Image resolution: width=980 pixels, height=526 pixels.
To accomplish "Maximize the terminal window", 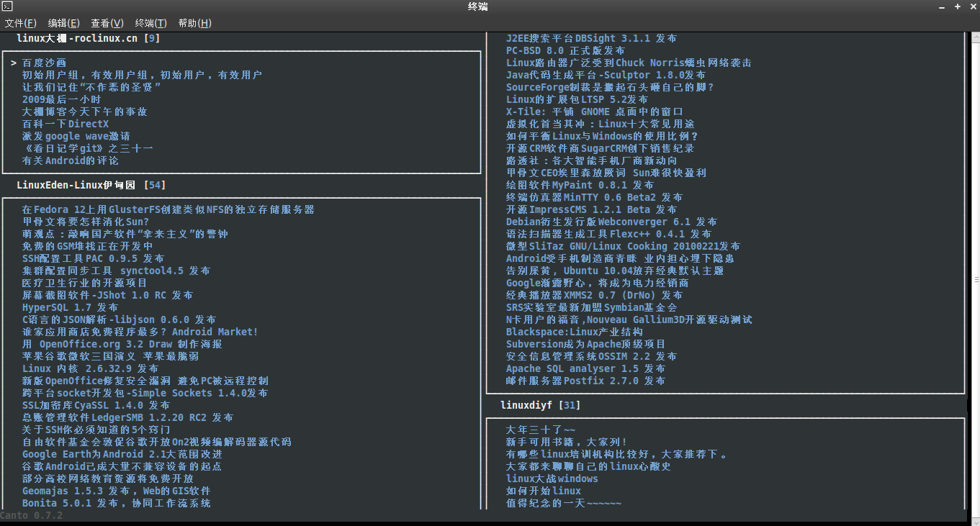I will click(x=958, y=6).
